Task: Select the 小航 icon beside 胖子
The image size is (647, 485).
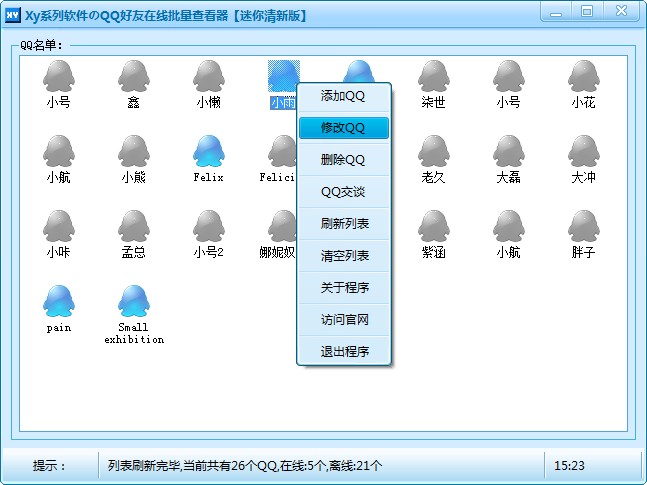Action: pyautogui.click(x=509, y=226)
